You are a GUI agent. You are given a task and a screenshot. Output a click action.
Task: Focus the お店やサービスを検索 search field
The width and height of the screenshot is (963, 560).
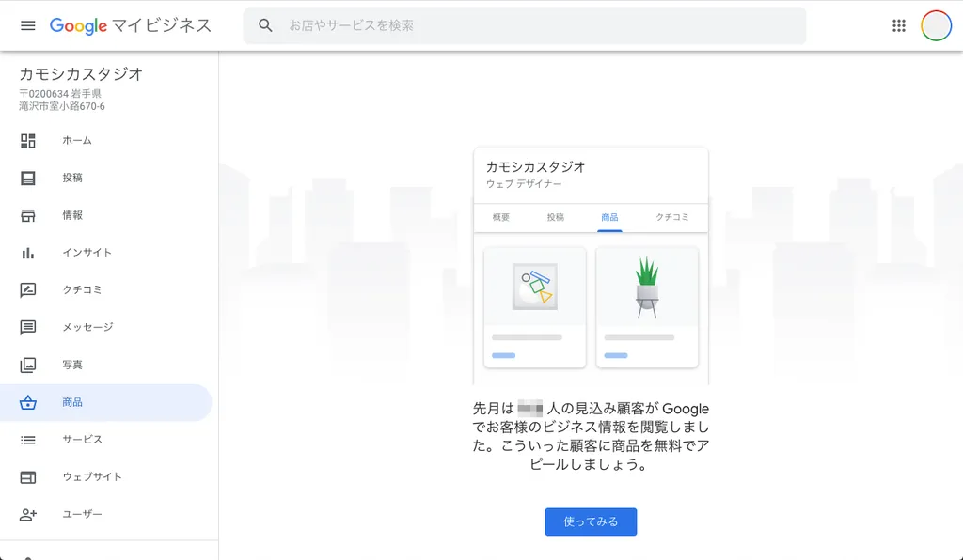(x=525, y=25)
